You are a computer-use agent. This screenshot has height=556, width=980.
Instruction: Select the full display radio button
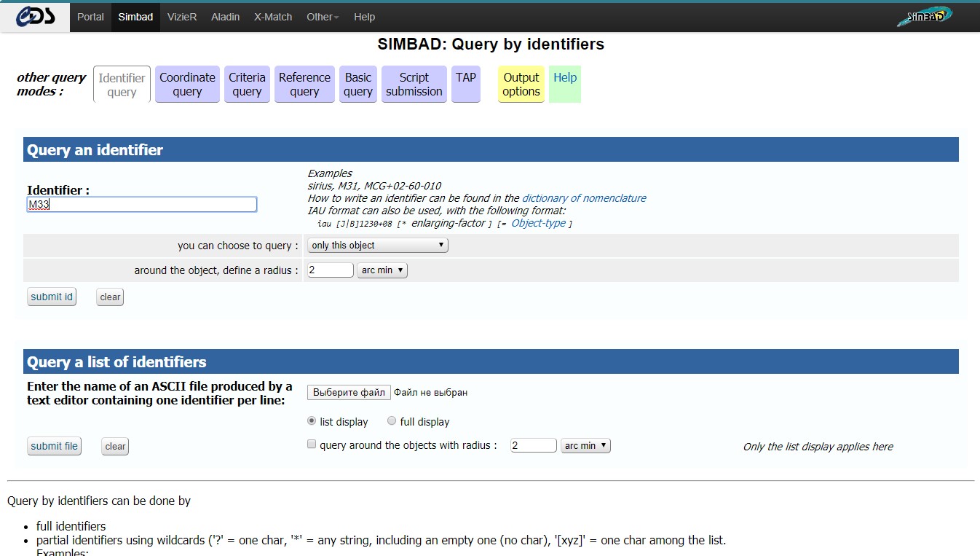(392, 420)
